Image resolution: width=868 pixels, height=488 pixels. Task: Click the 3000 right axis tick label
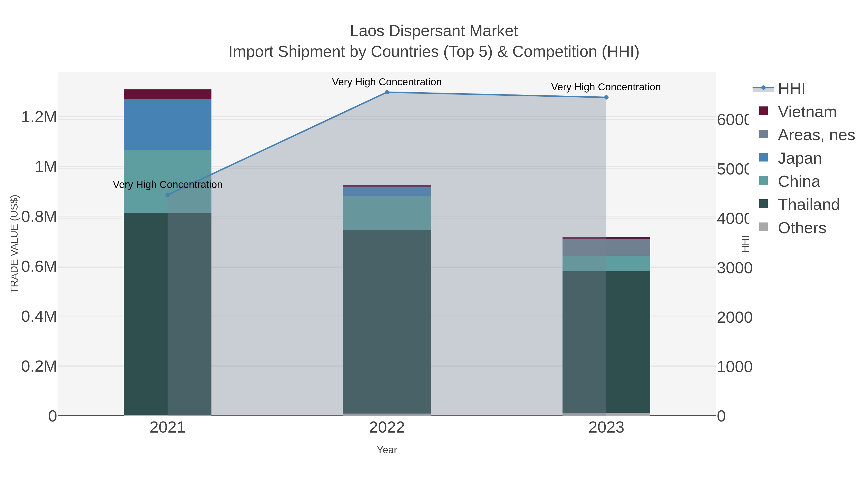[x=735, y=268]
